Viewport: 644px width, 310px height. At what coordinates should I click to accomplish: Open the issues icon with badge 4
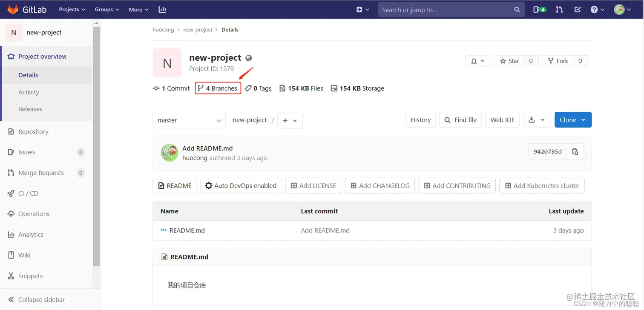pyautogui.click(x=540, y=9)
